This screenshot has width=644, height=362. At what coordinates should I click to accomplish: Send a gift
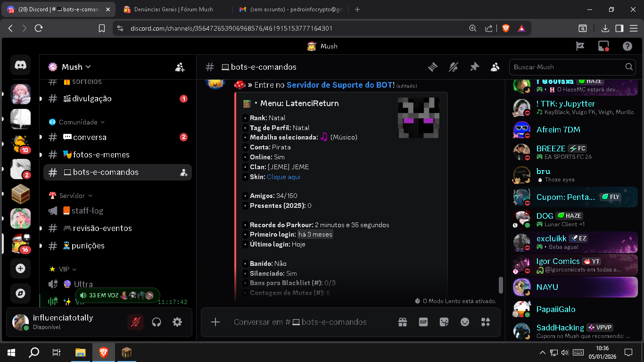tap(402, 322)
